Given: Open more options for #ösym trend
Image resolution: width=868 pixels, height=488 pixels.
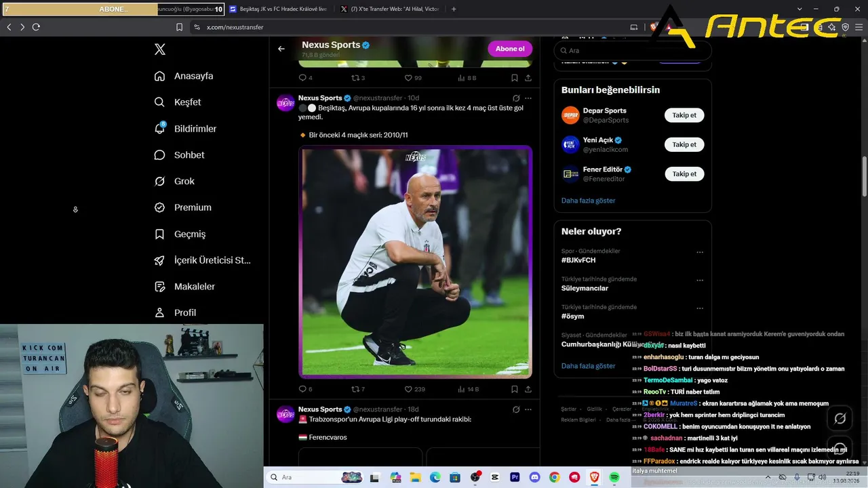Looking at the screenshot, I should point(700,308).
